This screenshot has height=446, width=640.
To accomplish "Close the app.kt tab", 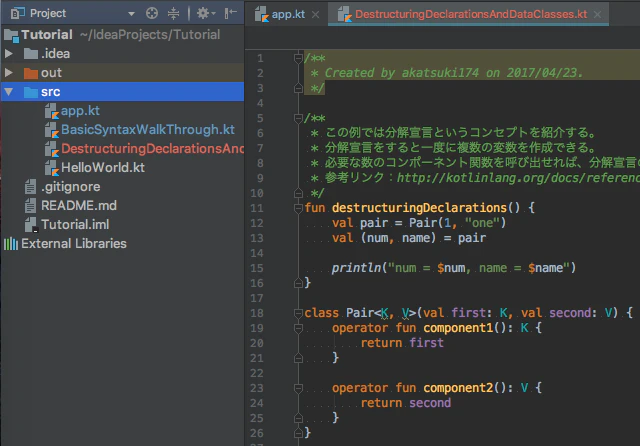I will (x=316, y=15).
